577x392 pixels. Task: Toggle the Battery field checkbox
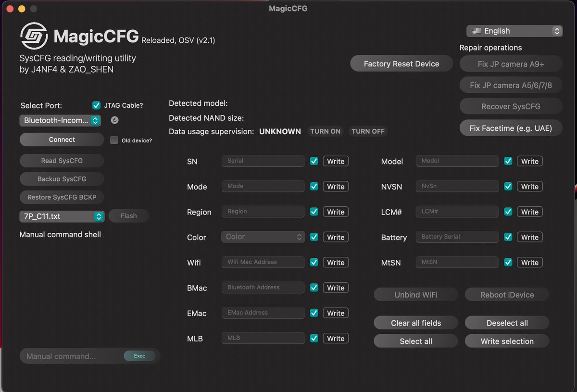pyautogui.click(x=508, y=237)
